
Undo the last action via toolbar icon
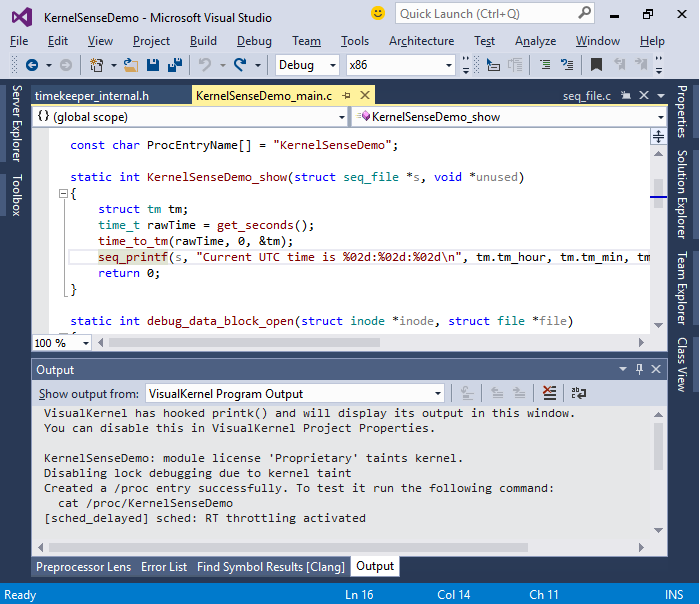[205, 65]
